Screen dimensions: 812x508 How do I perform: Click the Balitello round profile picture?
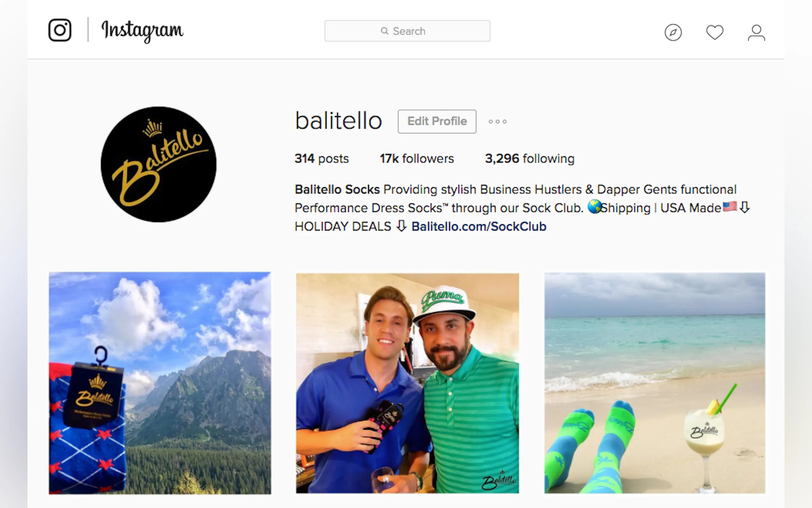click(x=159, y=164)
